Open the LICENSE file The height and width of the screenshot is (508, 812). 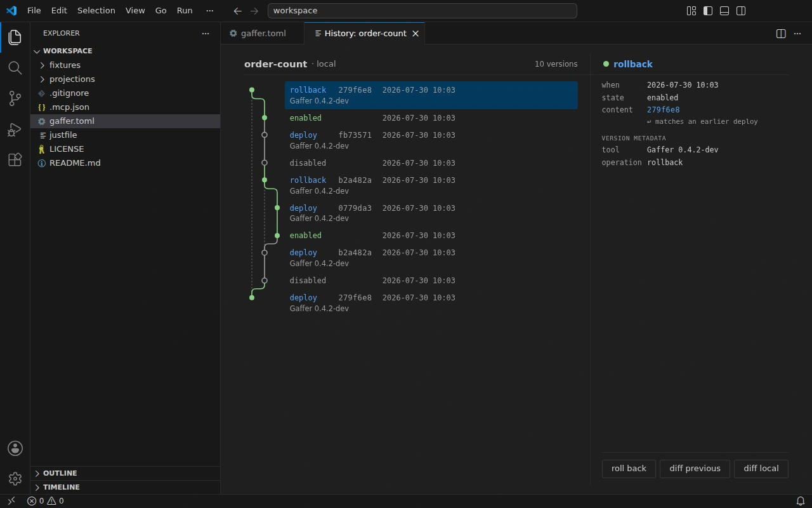pos(126,149)
